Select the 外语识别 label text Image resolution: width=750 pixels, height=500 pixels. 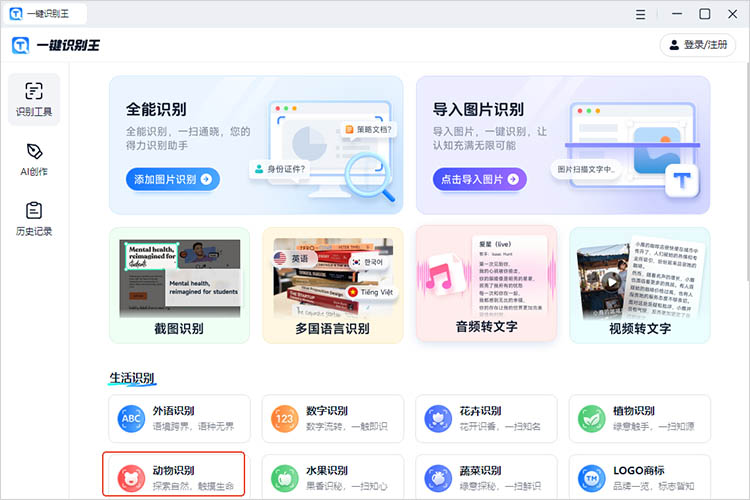(173, 411)
